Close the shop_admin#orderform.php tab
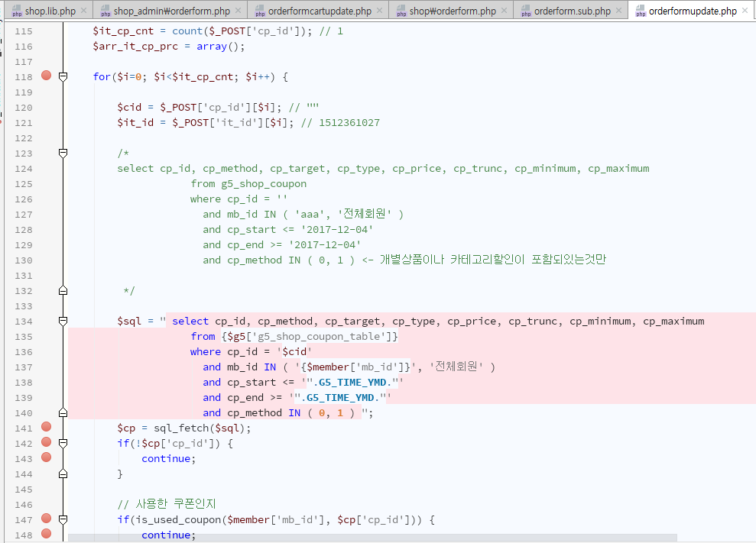 [238, 11]
